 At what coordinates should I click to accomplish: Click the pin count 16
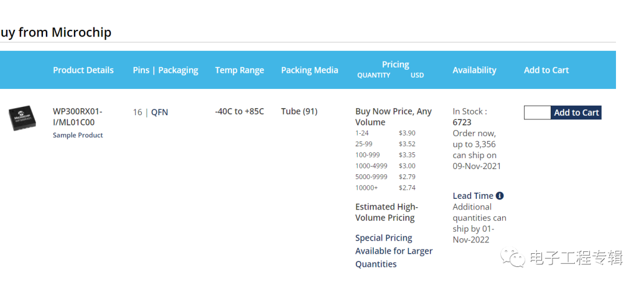coord(137,112)
